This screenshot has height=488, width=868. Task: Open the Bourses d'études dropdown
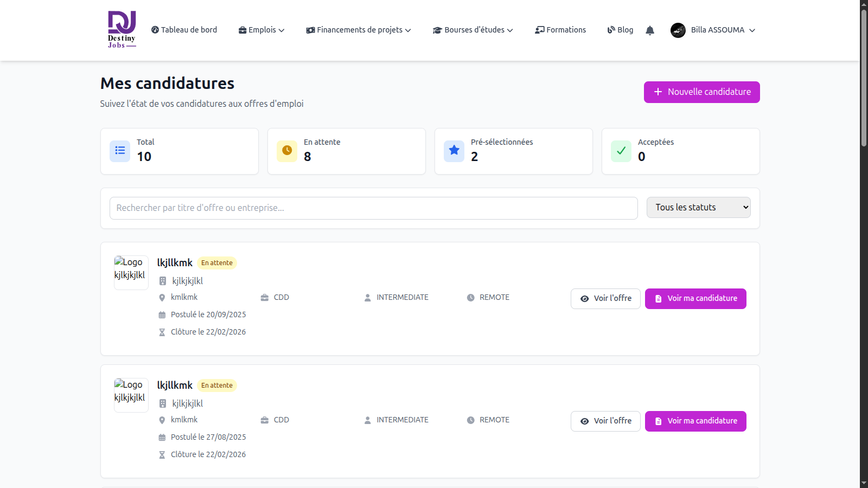tap(473, 30)
